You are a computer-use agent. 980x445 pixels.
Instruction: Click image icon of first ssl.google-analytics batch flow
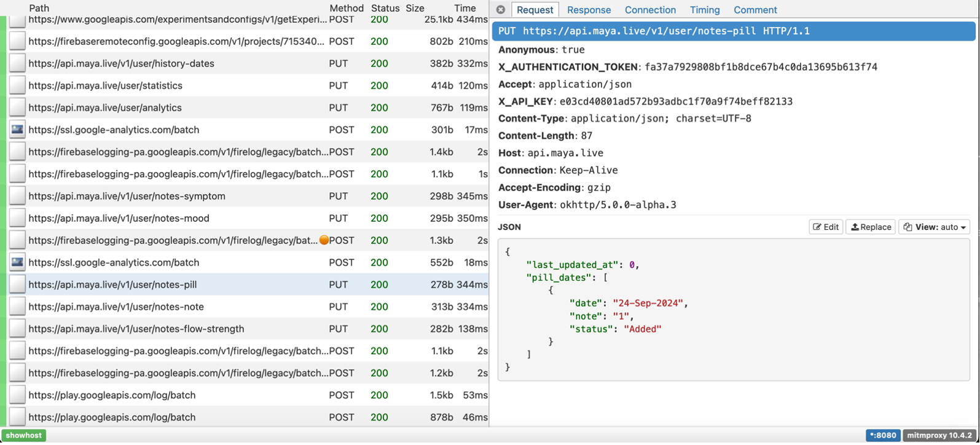tap(17, 130)
